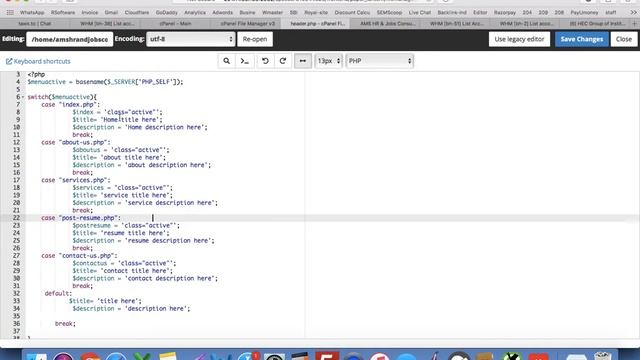
Task: Open the Invoice bookmark
Action: (90, 13)
